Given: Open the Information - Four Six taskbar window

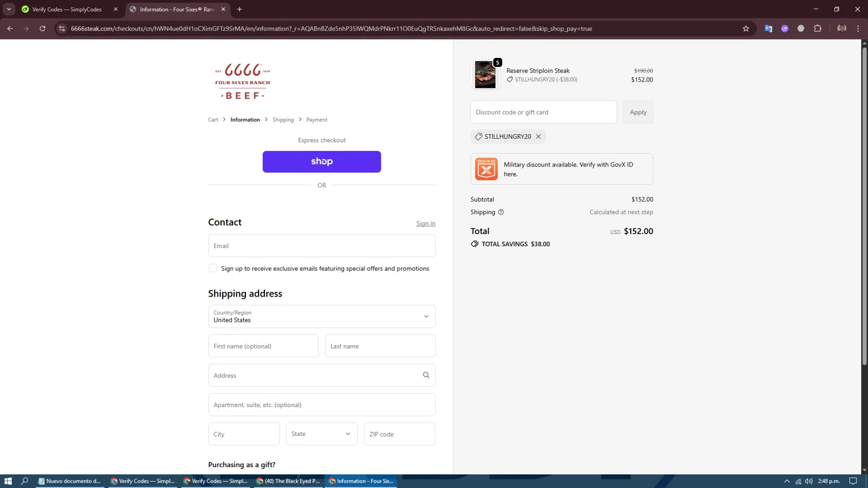Looking at the screenshot, I should click(x=361, y=481).
